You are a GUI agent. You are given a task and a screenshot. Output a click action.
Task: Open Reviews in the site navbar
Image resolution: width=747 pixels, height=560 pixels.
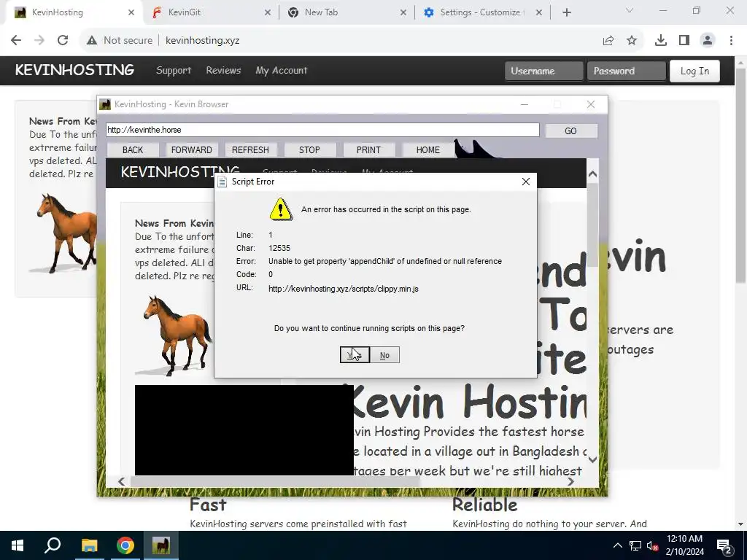click(x=223, y=71)
